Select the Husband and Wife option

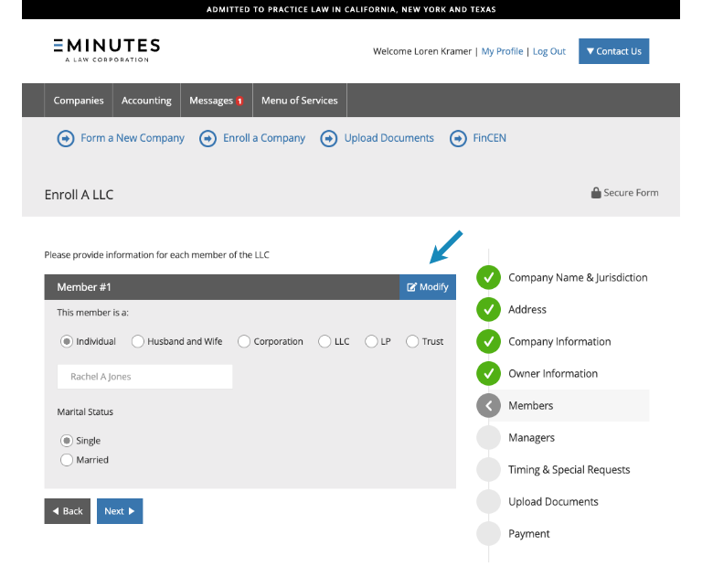pyautogui.click(x=138, y=341)
